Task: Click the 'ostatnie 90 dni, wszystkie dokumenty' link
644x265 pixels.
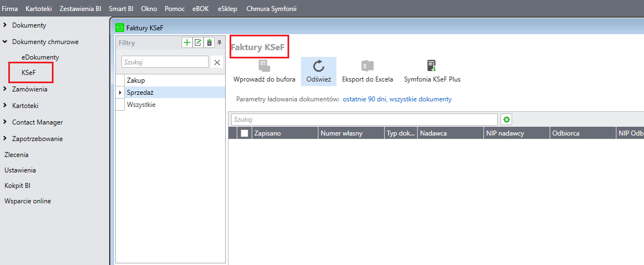Action: tap(397, 99)
